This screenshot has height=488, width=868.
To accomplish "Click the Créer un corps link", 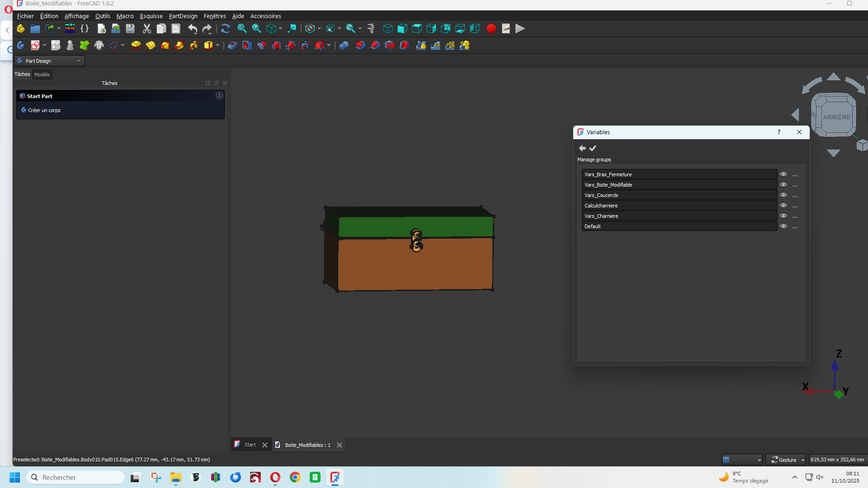I will coord(44,110).
